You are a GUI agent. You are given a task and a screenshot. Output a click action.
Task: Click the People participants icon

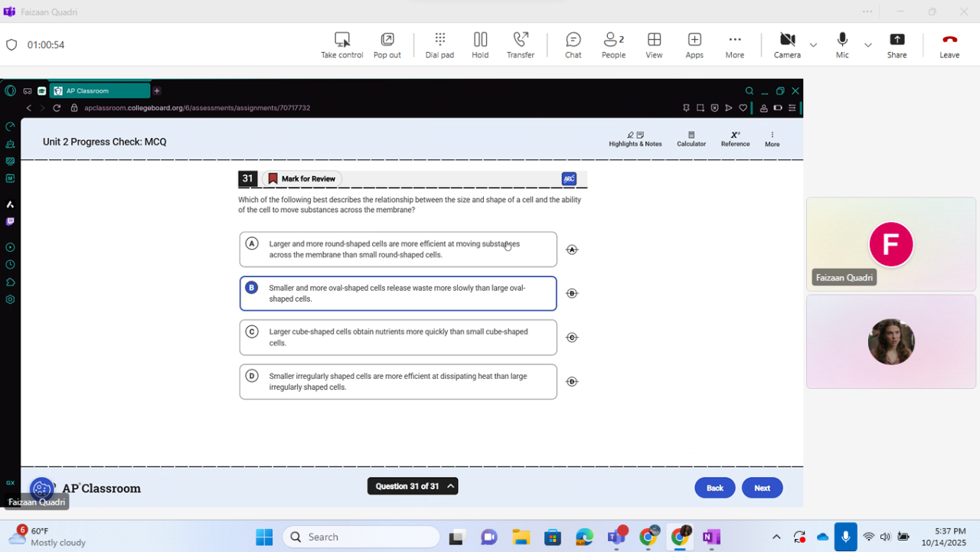pyautogui.click(x=613, y=44)
